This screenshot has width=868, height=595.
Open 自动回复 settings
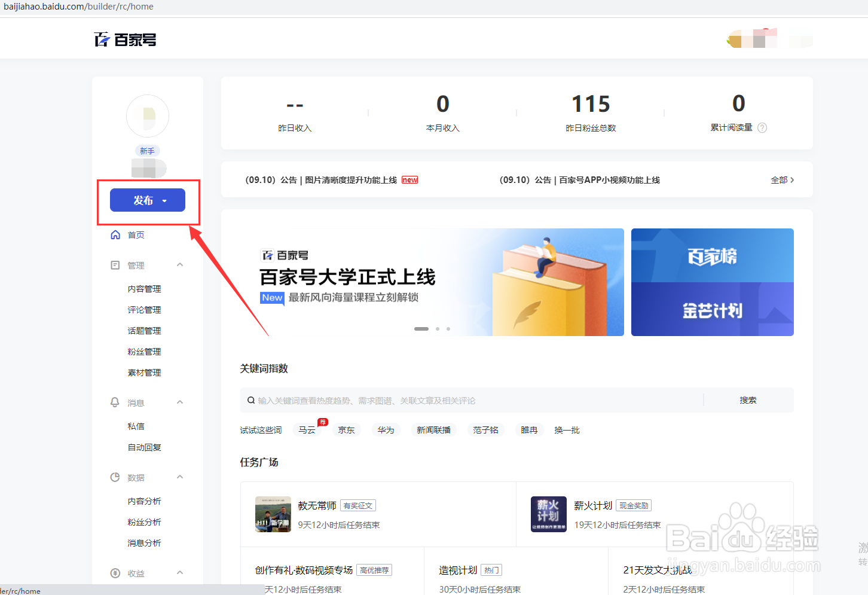(144, 447)
